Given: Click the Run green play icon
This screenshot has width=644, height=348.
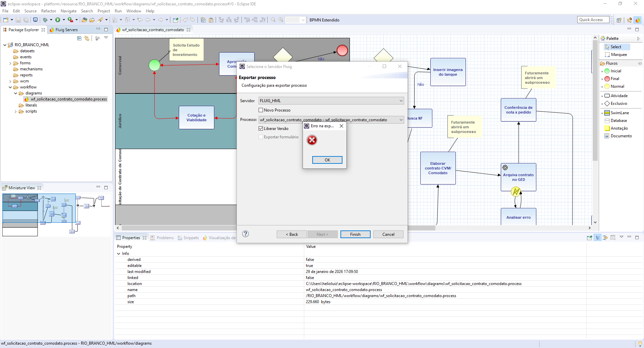Looking at the screenshot, I should coord(58,20).
